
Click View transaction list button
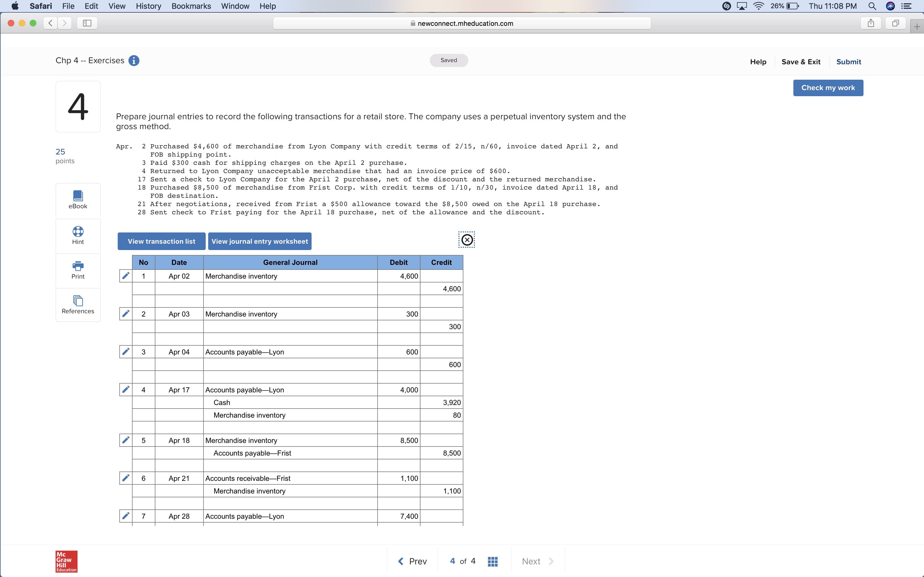point(161,241)
